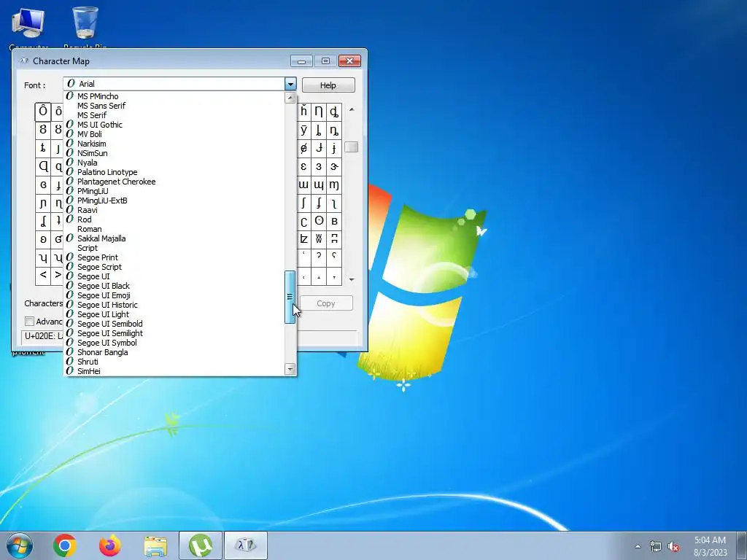Click the Copy button
The height and width of the screenshot is (560, 747).
326,303
